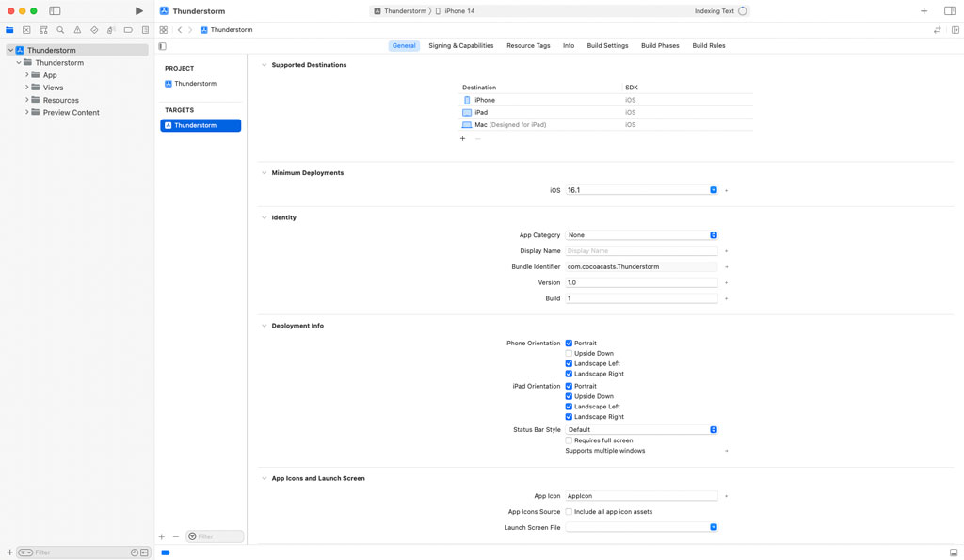Open the Source Control navigator
964x560 pixels.
26,30
